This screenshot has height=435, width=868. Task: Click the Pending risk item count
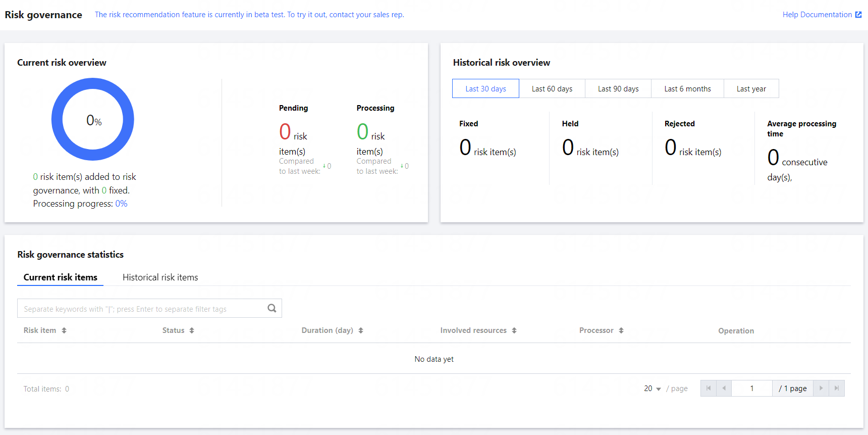tap(285, 132)
